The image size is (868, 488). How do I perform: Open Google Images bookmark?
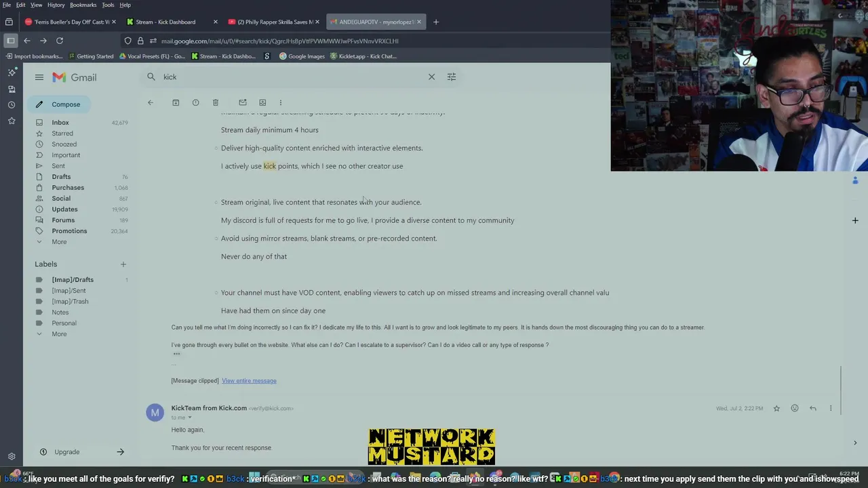pyautogui.click(x=302, y=56)
